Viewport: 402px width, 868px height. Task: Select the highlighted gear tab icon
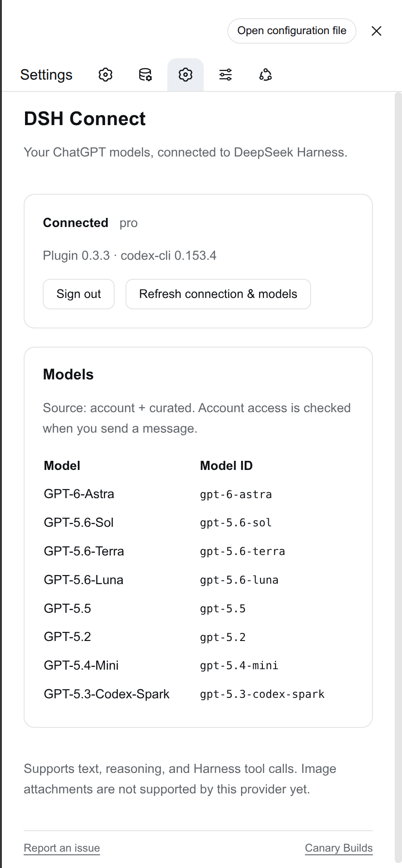[x=186, y=75]
